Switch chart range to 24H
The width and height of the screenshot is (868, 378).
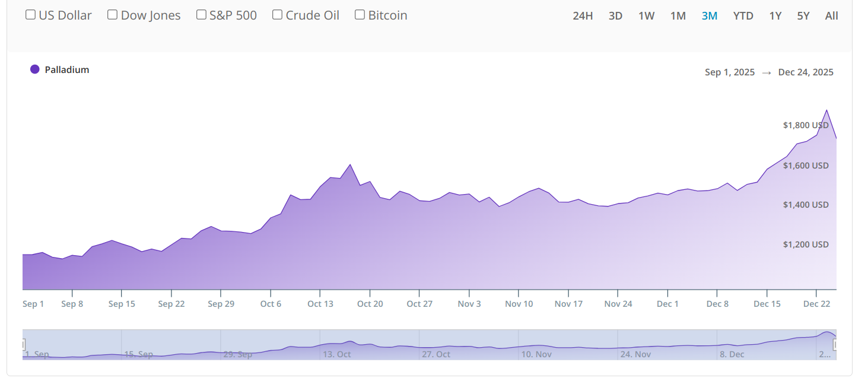click(583, 16)
